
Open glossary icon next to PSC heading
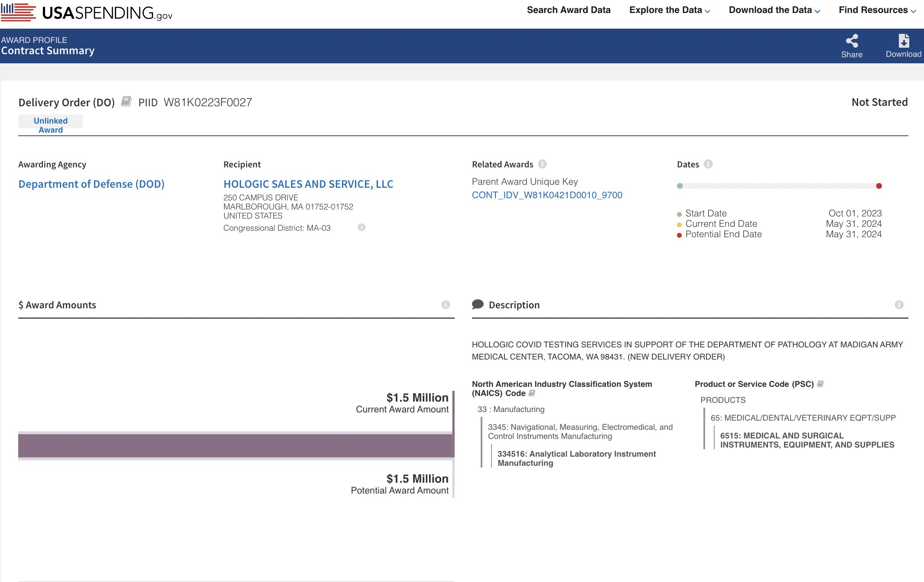point(820,384)
